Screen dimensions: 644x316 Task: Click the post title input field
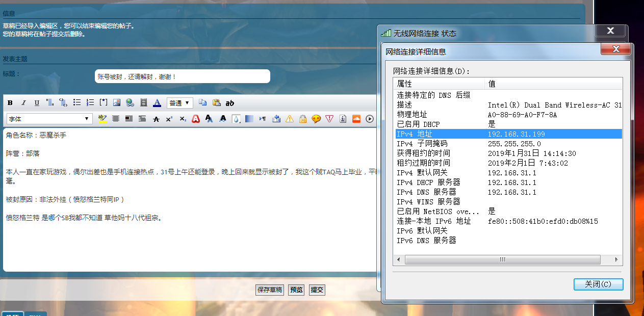click(182, 76)
